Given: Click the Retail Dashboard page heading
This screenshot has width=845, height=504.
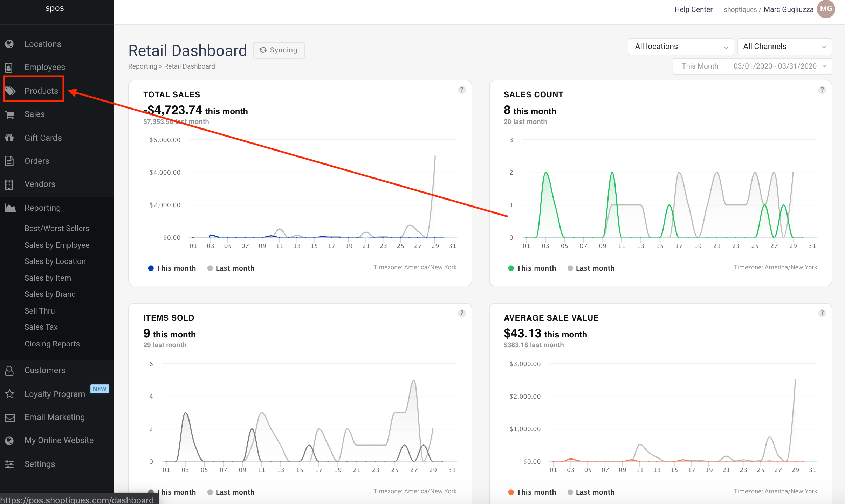Looking at the screenshot, I should [188, 50].
